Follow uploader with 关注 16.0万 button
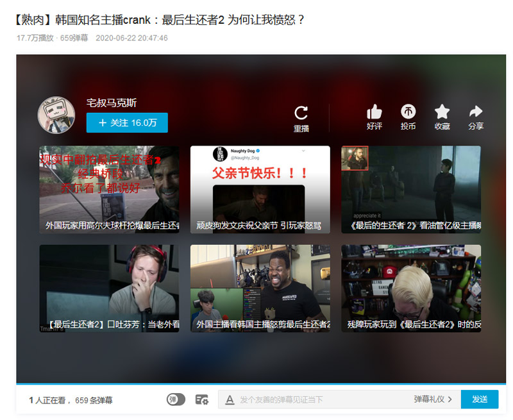 coord(127,122)
